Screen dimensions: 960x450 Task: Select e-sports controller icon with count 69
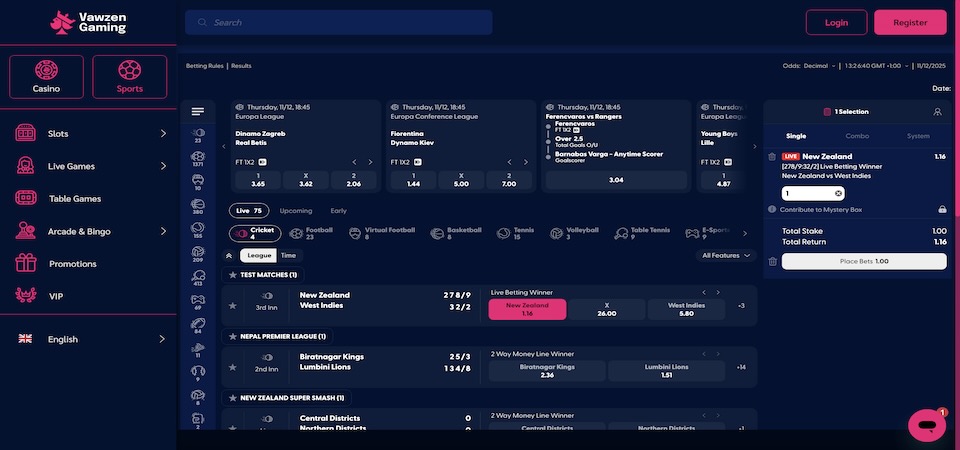coord(198,302)
